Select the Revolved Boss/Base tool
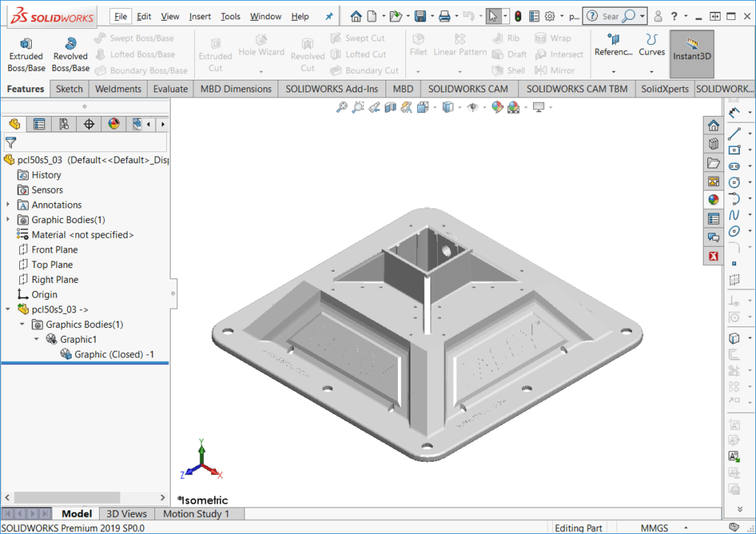Viewport: 756px width, 534px height. (x=70, y=55)
